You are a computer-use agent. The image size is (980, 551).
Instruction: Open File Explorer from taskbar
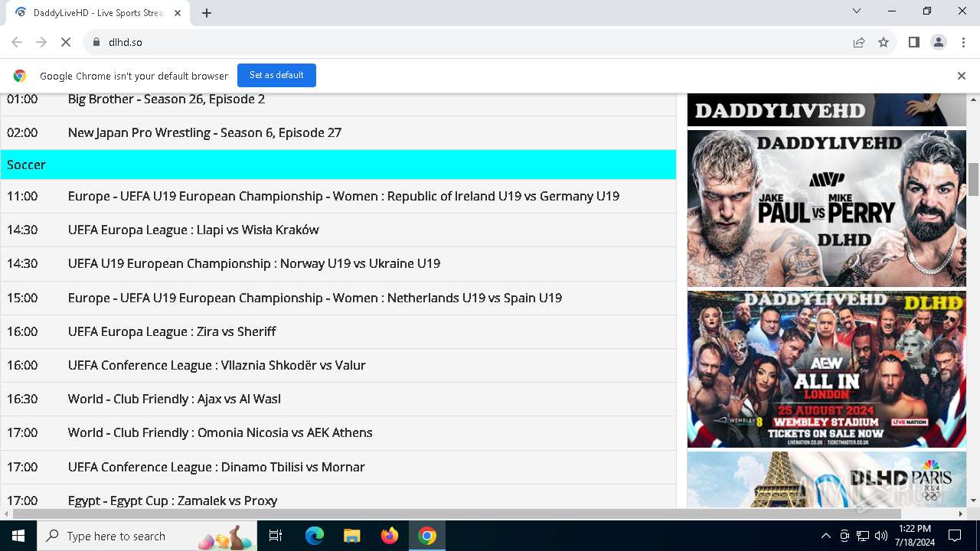352,536
